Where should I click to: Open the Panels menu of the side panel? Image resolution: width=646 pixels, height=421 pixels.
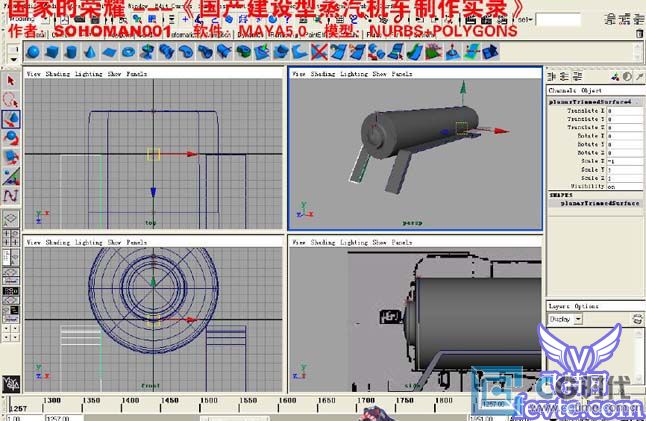[402, 242]
